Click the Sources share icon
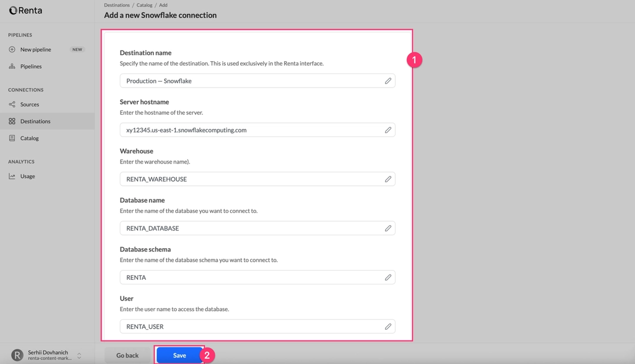 coord(12,105)
